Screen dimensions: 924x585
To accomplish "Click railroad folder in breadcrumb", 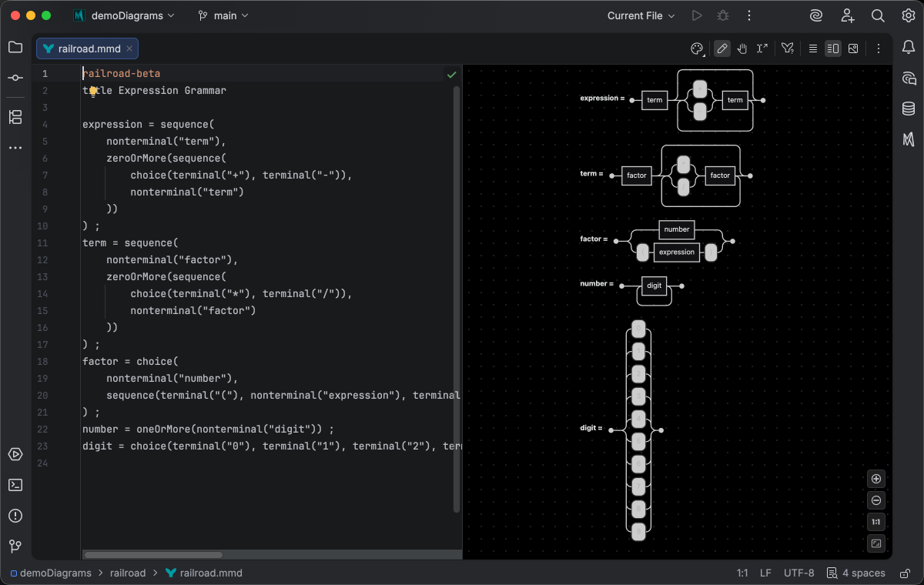I will click(128, 573).
